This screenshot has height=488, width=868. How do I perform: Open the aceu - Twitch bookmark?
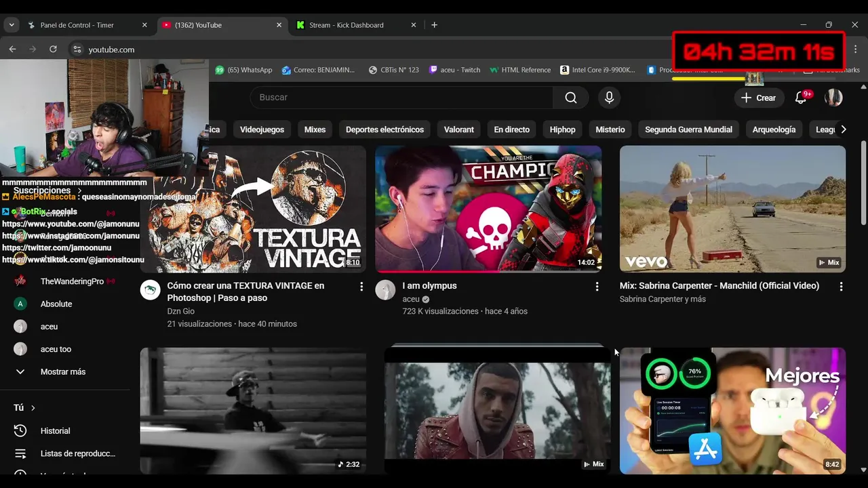[454, 70]
